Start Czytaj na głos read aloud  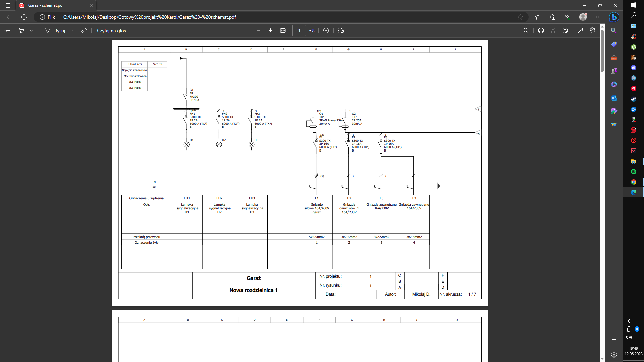pyautogui.click(x=111, y=31)
